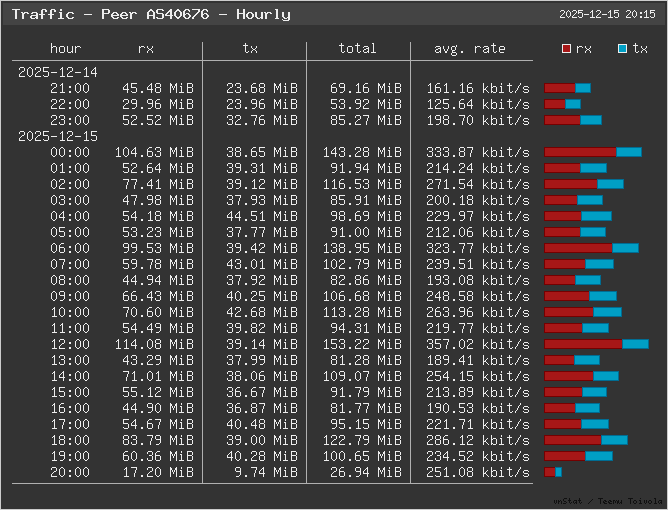Click the traffic bar for hour 12:00

pyautogui.click(x=596, y=344)
